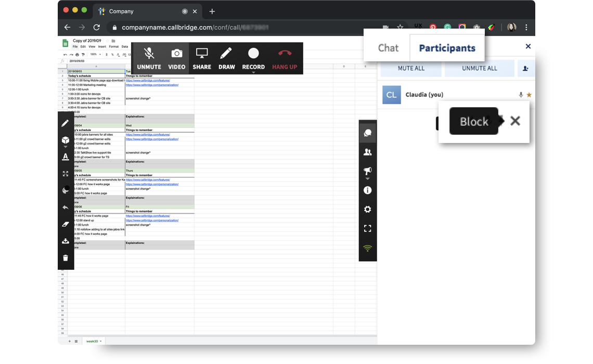Open the meeting settings gear icon
593x364 pixels.
pyautogui.click(x=368, y=209)
